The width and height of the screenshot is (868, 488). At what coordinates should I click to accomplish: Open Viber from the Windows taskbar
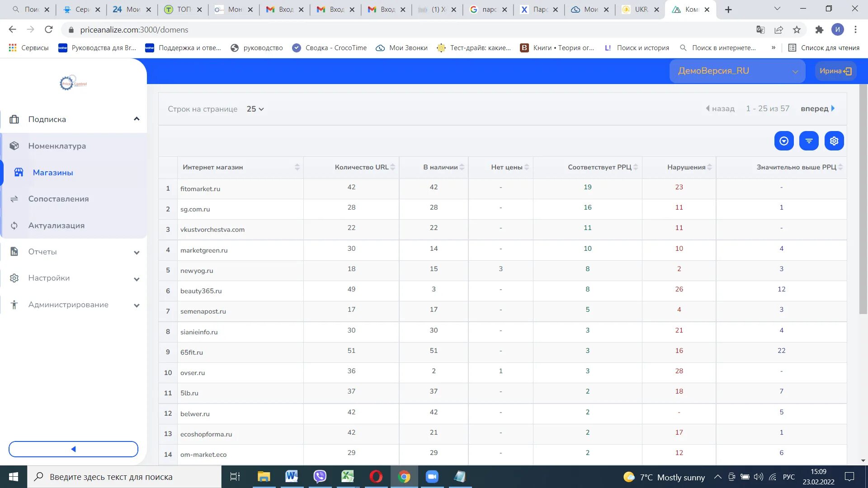click(x=320, y=477)
